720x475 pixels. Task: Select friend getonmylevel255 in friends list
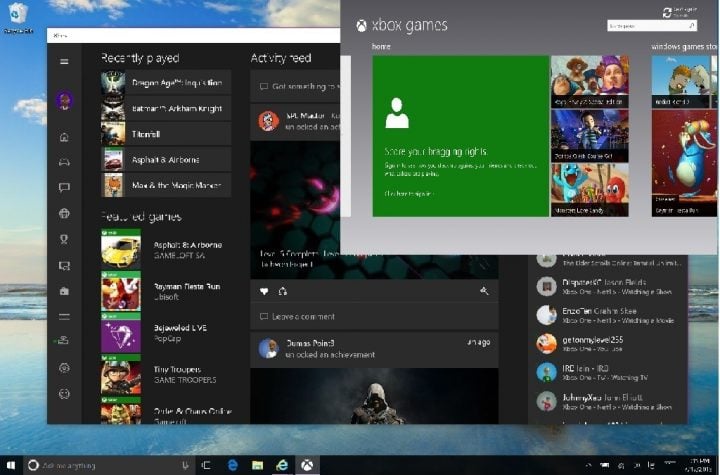(610, 344)
